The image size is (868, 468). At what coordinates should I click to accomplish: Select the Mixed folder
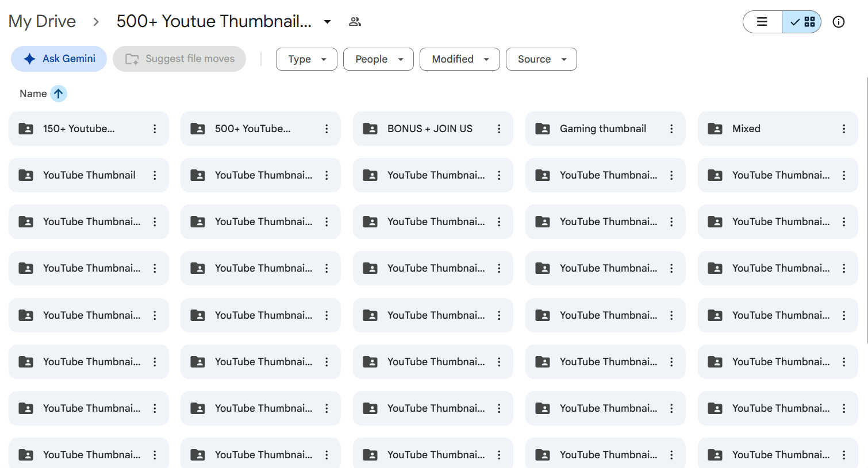pyautogui.click(x=778, y=129)
